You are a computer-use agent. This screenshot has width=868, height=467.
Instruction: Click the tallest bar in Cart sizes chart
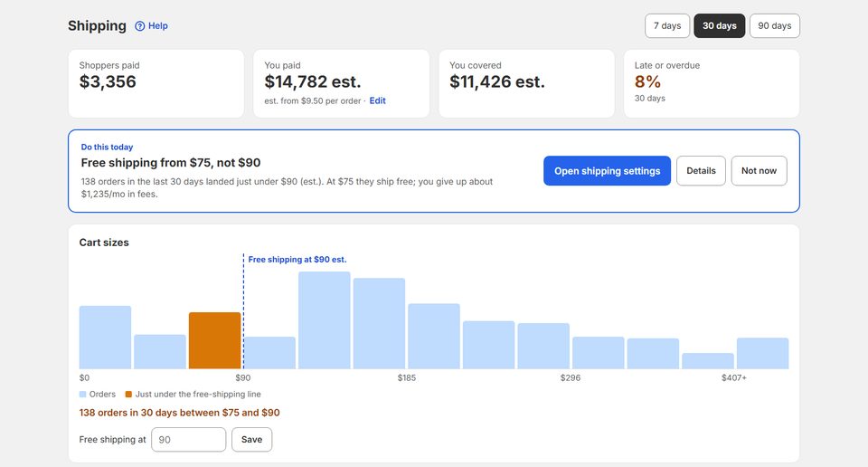click(325, 320)
